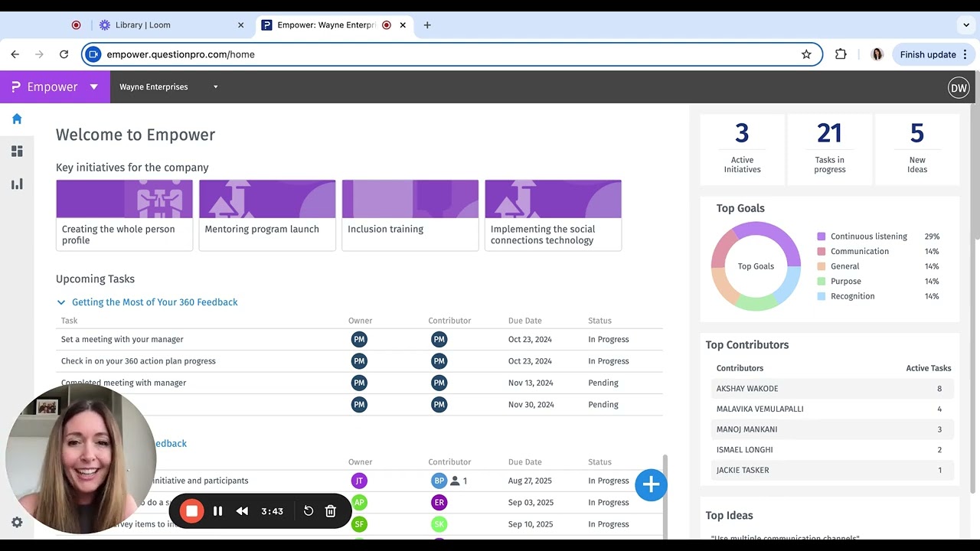Open settings gear in the left sidebar
980x551 pixels.
(x=17, y=522)
